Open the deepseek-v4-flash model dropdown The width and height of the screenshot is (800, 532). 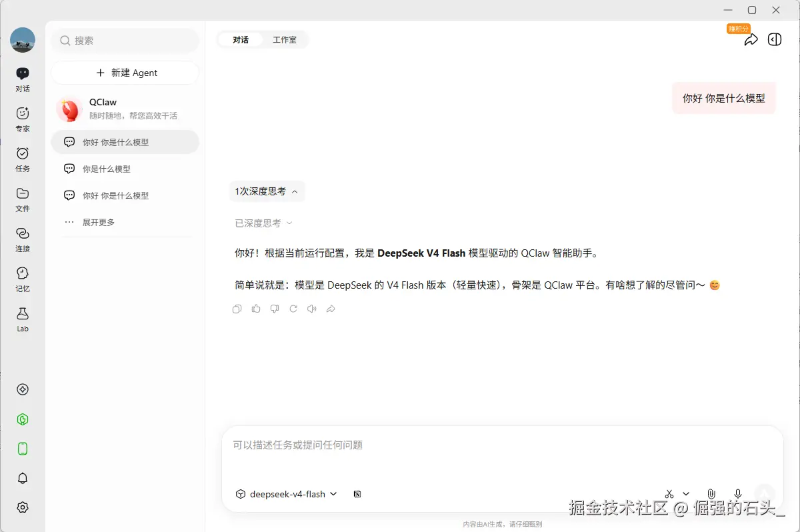(287, 494)
